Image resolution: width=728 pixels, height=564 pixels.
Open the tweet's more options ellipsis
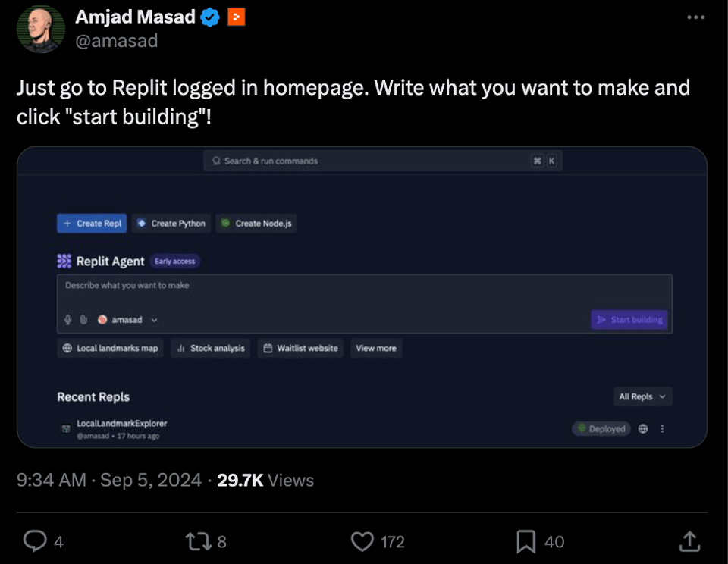coord(695,18)
